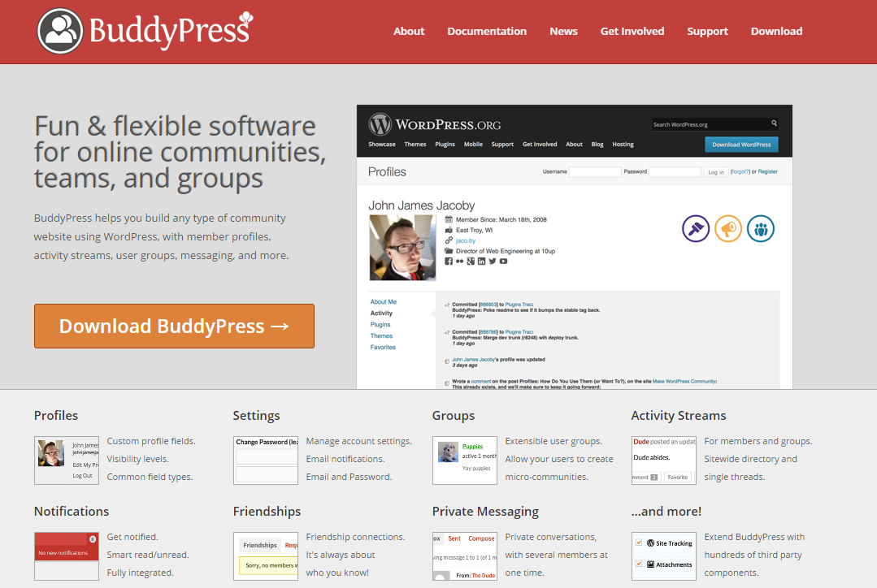The image size is (877, 588).
Task: Click the purple paintbrush badge on the profile
Action: tap(696, 228)
